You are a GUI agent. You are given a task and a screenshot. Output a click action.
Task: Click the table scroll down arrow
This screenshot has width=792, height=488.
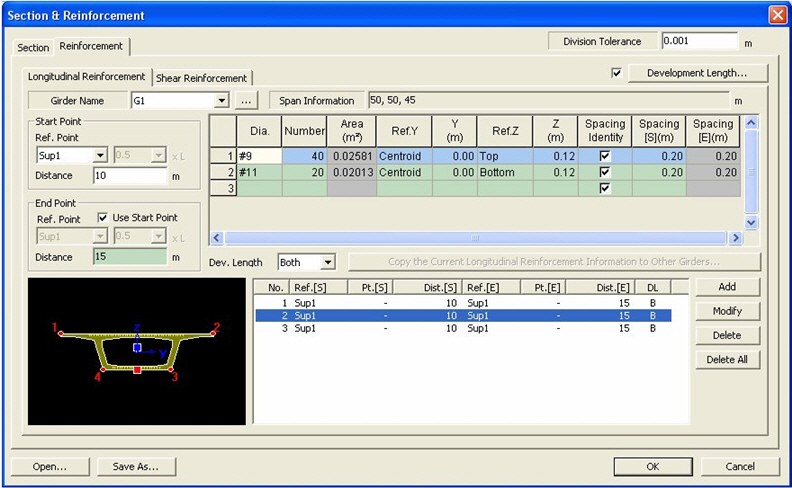752,222
